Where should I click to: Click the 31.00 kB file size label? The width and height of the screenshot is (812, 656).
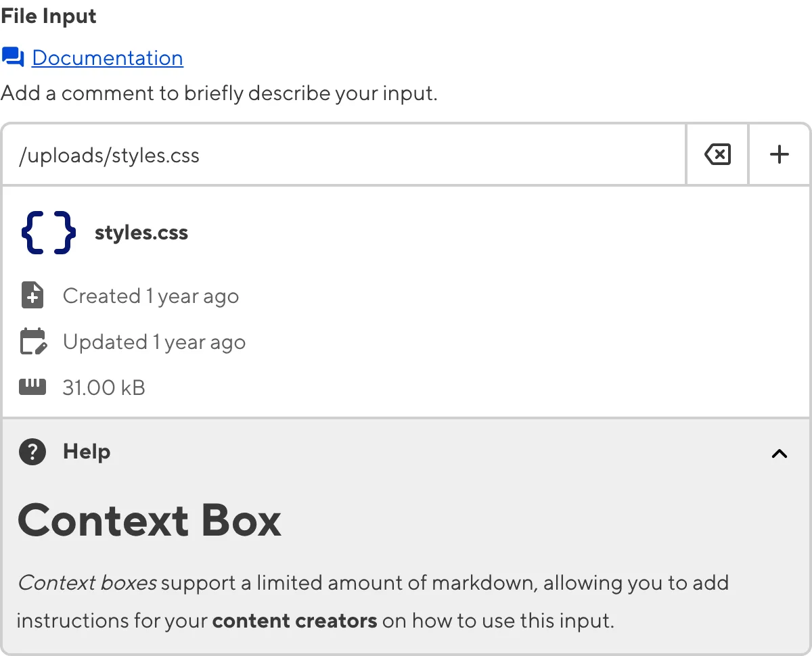coord(103,387)
